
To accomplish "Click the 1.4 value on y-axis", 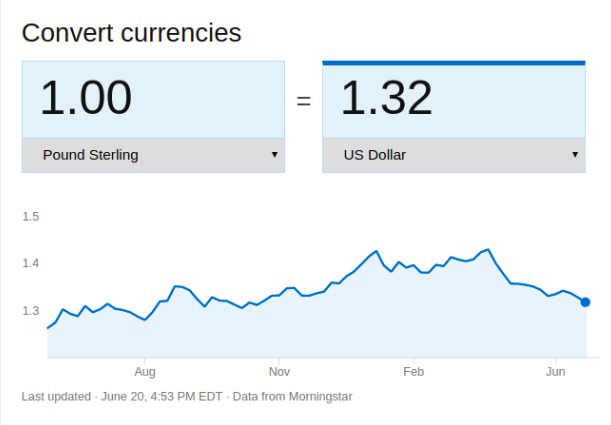I will coord(31,263).
